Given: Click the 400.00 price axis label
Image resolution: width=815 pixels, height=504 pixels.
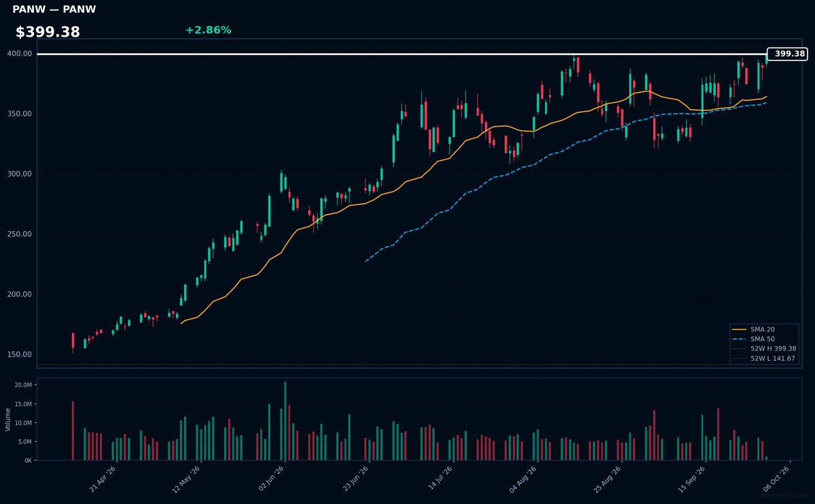Looking at the screenshot, I should [x=20, y=54].
